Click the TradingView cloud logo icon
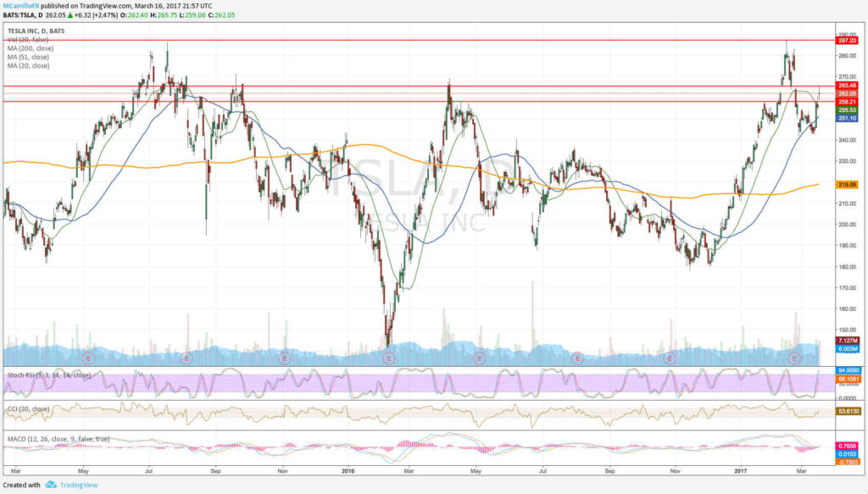 click(x=51, y=485)
